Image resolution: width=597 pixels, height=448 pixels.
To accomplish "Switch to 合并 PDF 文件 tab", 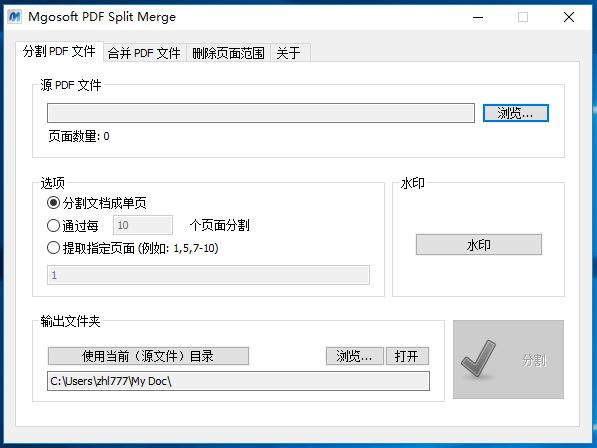I will coord(144,53).
